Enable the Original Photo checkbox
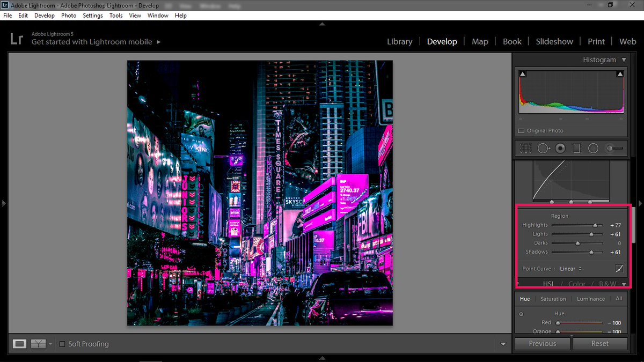The height and width of the screenshot is (362, 644). [x=521, y=131]
